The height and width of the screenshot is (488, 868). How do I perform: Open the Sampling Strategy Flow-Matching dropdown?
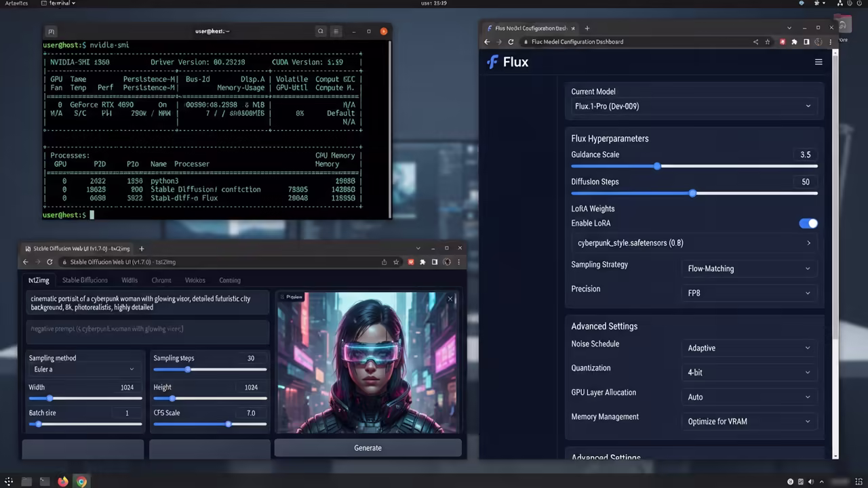pyautogui.click(x=749, y=268)
